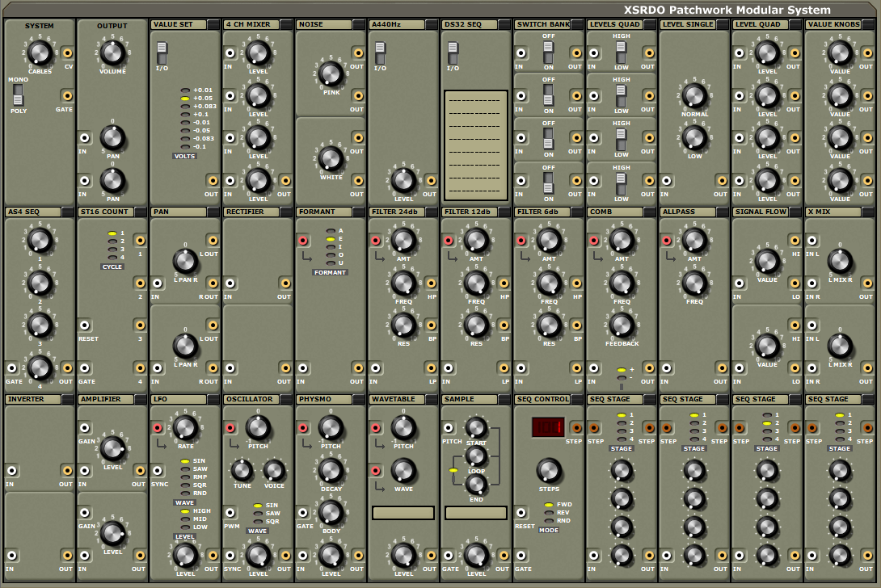The width and height of the screenshot is (881, 588).
Task: Click the VOLUME knob in OUTPUT module
Action: [x=112, y=52]
